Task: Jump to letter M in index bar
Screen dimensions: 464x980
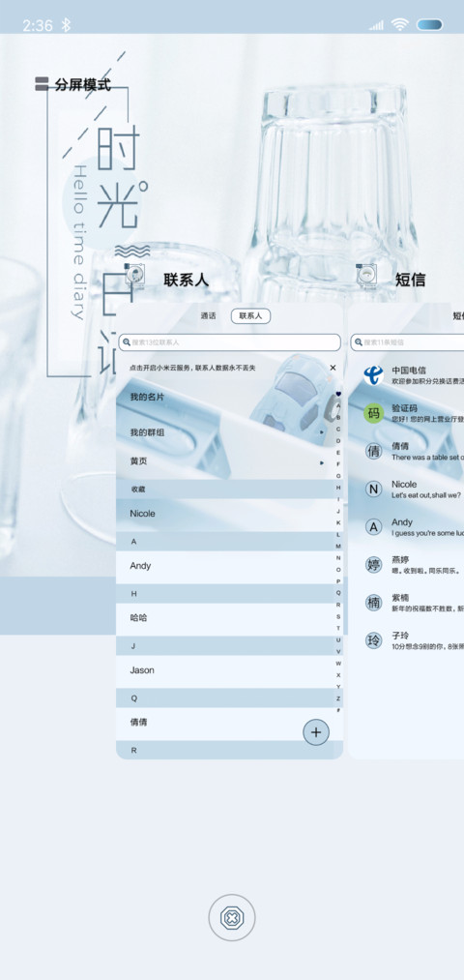Action: click(x=338, y=547)
